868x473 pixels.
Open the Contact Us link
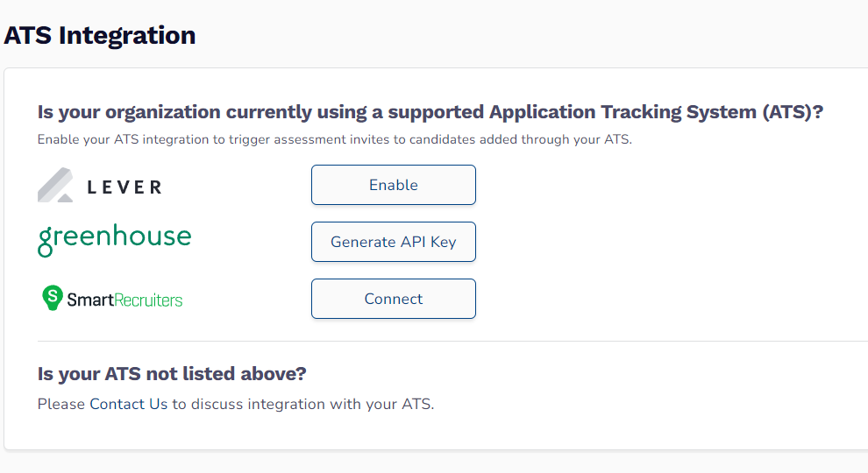click(x=128, y=404)
